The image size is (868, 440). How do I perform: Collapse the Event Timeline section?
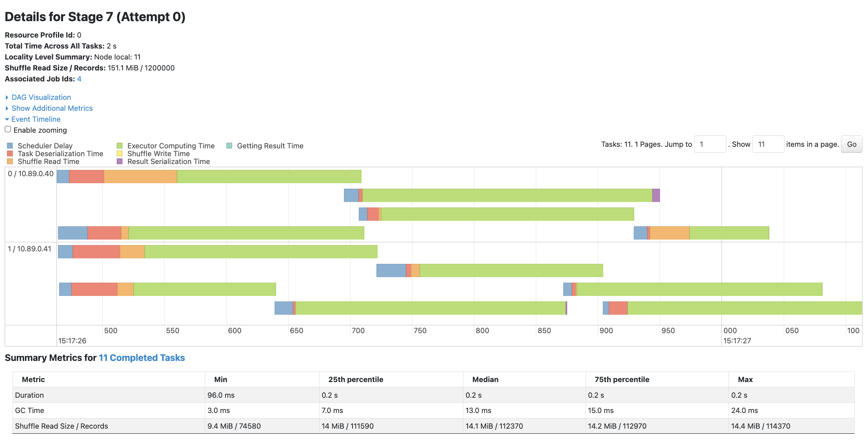[36, 119]
